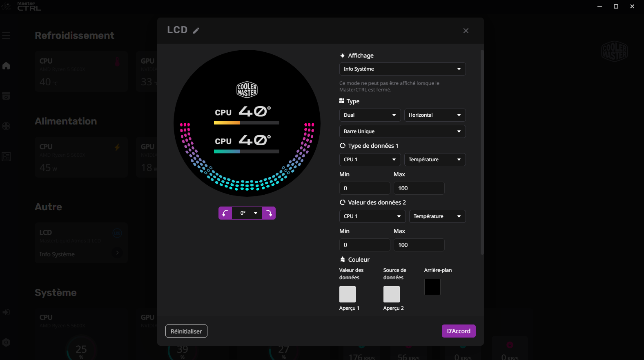Click Min field under Valeur des données 2
The height and width of the screenshot is (360, 644).
coord(364,245)
